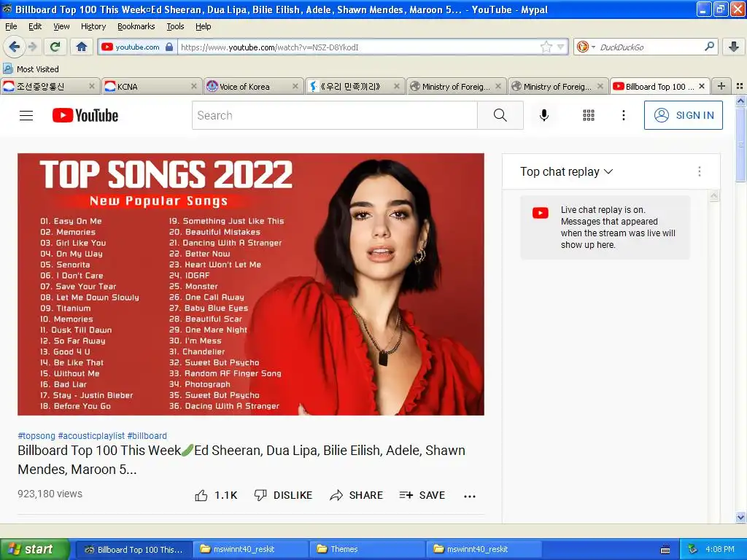
Task: Click page scrollbar down arrow
Action: 740,517
